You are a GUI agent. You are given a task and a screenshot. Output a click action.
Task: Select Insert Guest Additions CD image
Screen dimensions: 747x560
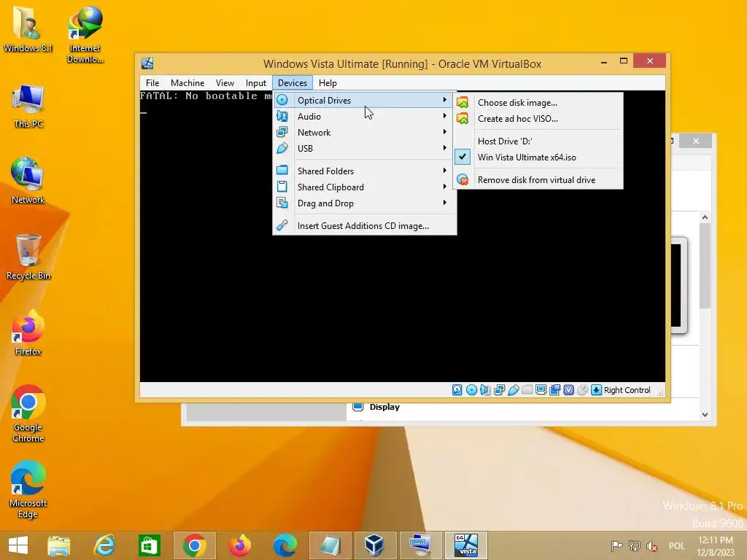365,226
